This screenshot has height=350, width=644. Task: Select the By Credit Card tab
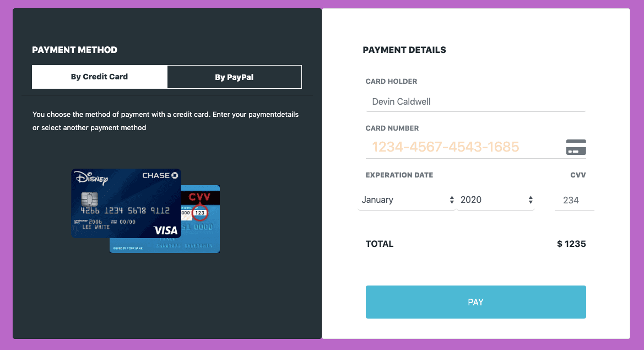[x=100, y=77]
